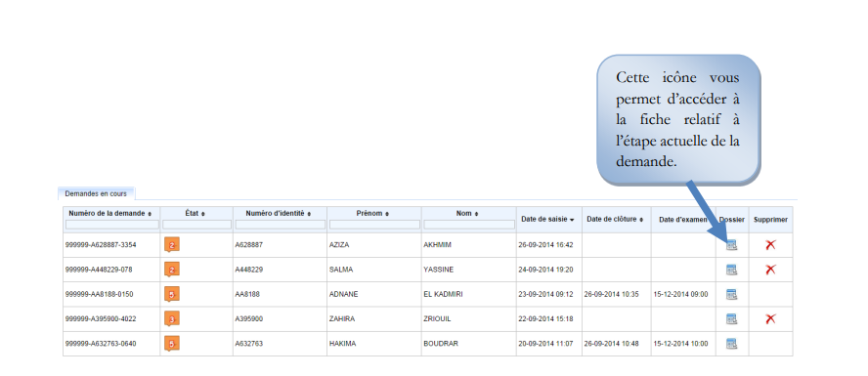Sort by Prénom column header
This screenshot has width=868, height=376.
[372, 213]
